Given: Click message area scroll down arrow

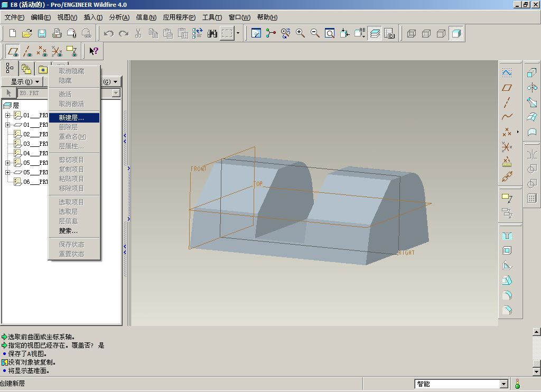Looking at the screenshot, I should pos(537,371).
